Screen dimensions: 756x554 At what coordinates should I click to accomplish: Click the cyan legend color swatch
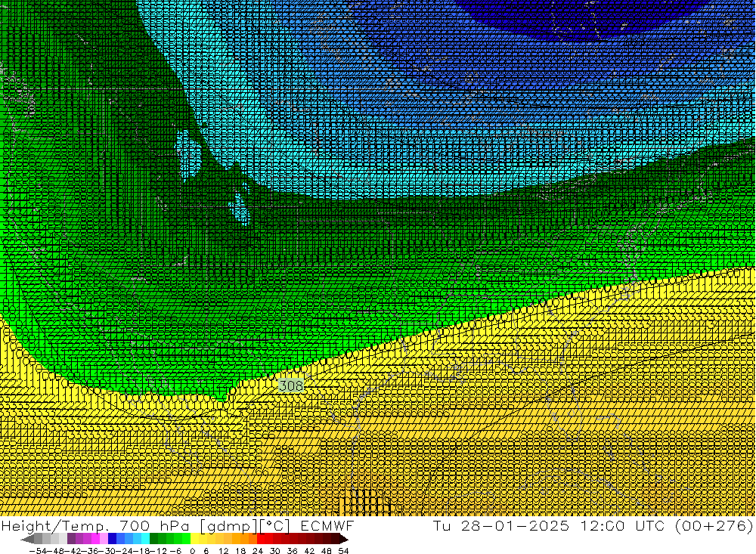145,539
